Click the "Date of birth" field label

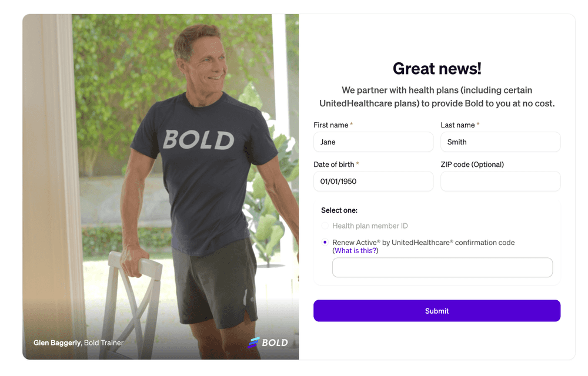point(334,164)
